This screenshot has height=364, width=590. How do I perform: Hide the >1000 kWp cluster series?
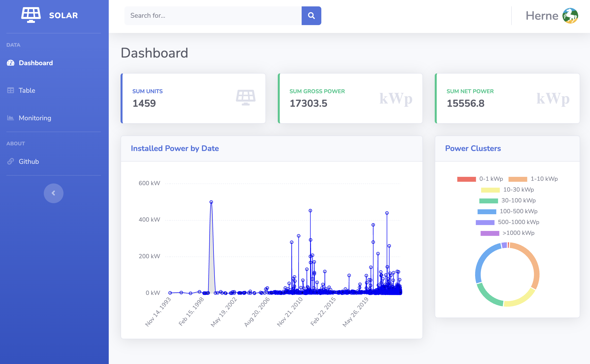pyautogui.click(x=518, y=233)
